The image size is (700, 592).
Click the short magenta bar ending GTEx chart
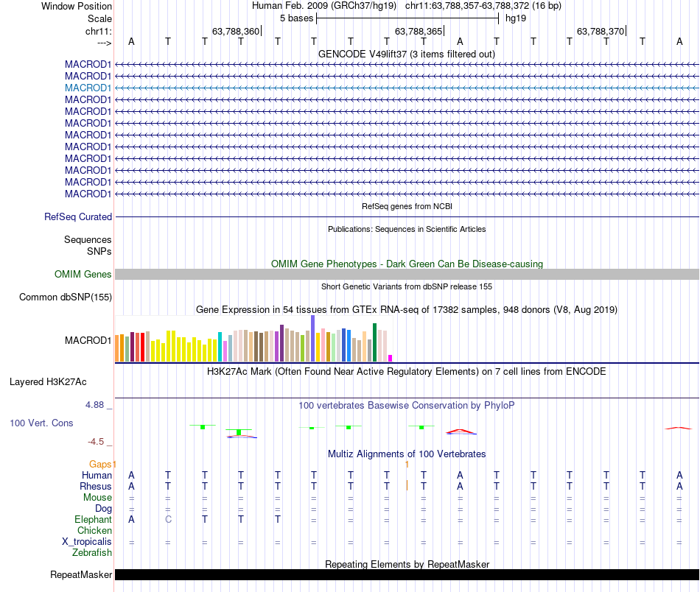point(391,358)
